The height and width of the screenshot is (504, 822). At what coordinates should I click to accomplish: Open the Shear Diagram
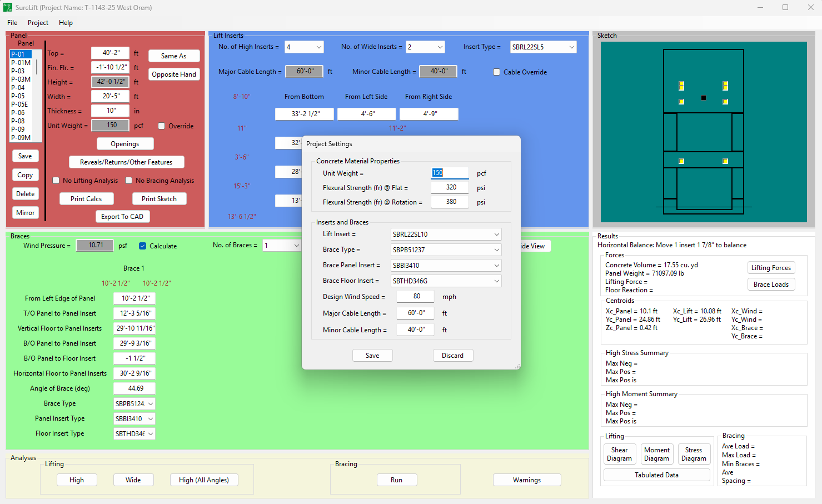pyautogui.click(x=619, y=454)
